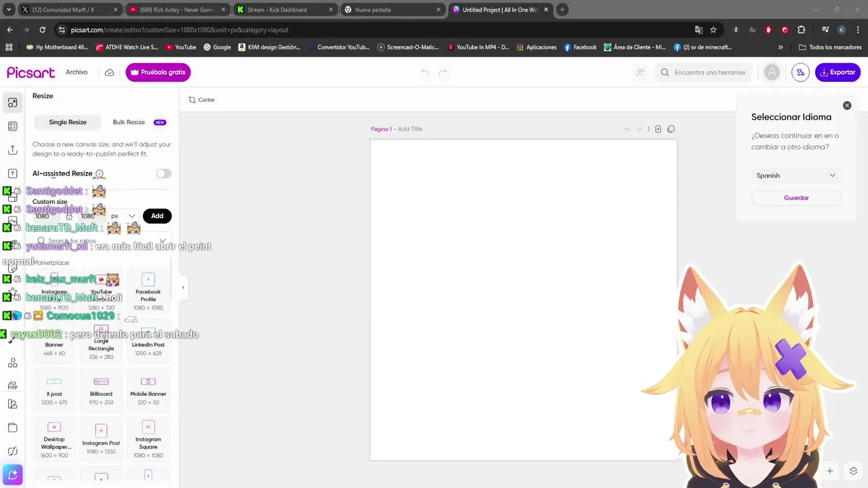Click the Exportar button
Image resolution: width=868 pixels, height=488 pixels.
[x=837, y=73]
